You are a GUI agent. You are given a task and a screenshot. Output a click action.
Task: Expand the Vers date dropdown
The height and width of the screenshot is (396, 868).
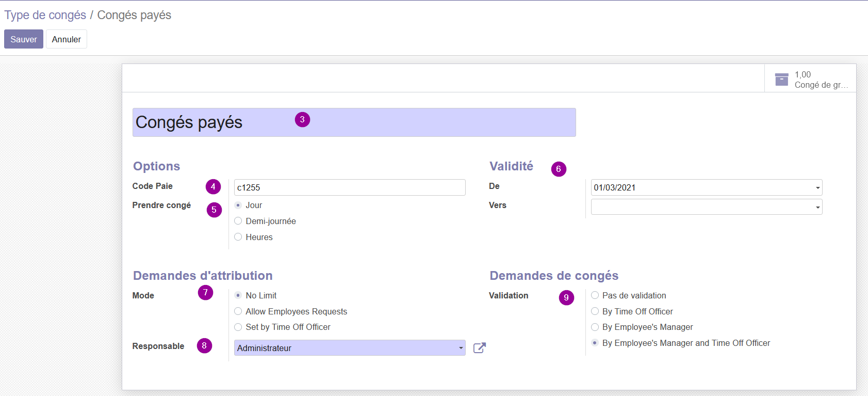tap(817, 207)
